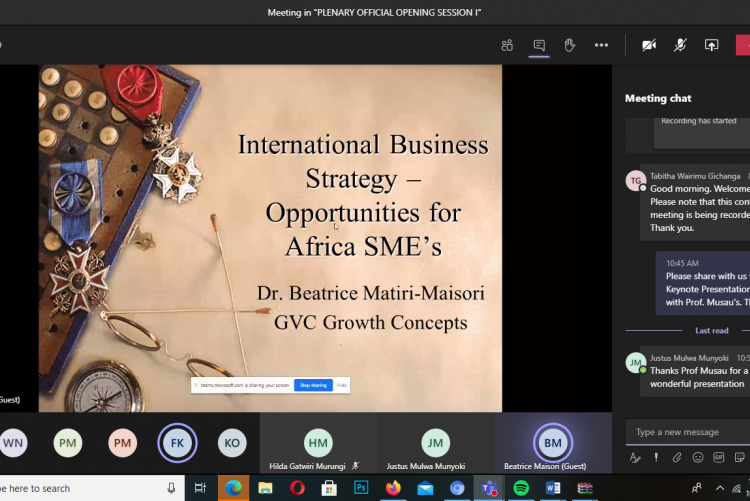Click the red Leave button
This screenshot has width=750, height=501.
point(743,45)
